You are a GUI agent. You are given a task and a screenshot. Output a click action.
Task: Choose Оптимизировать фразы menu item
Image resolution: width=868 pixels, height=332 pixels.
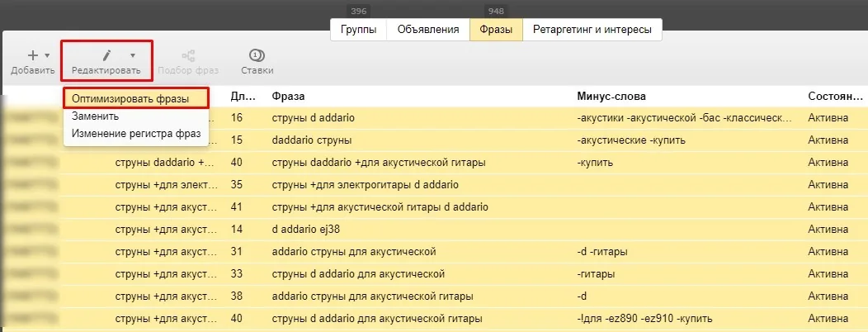[x=136, y=98]
